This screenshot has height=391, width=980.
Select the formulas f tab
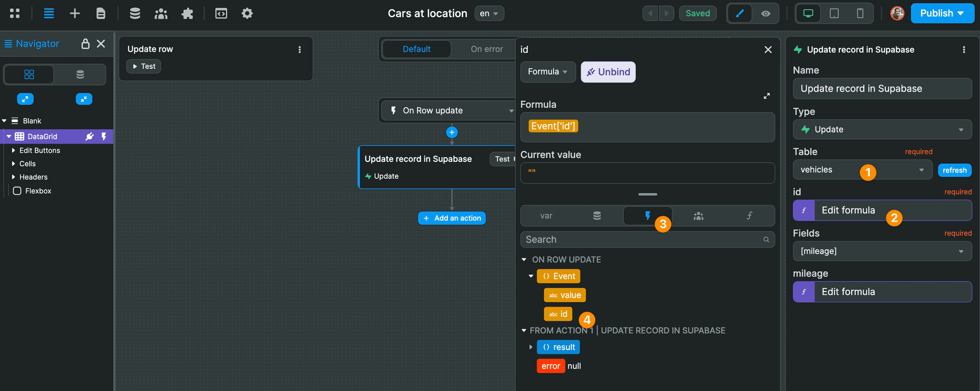point(749,216)
